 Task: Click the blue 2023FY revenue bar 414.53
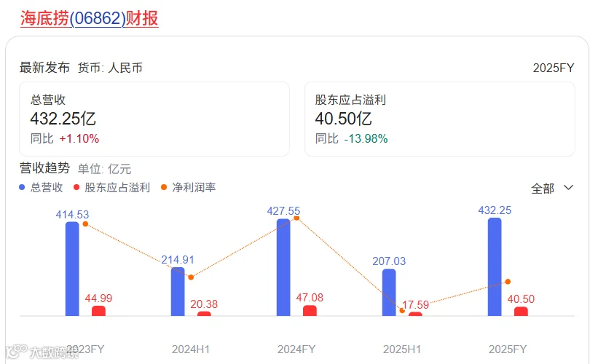pos(72,269)
